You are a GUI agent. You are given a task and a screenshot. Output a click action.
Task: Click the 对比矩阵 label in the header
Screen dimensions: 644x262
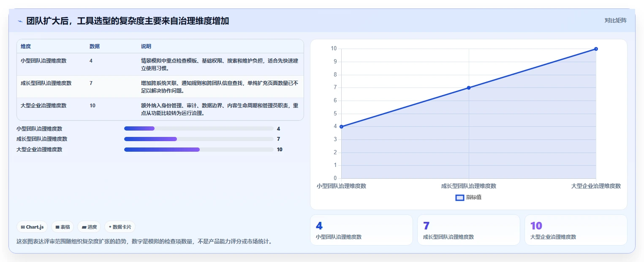tap(615, 20)
